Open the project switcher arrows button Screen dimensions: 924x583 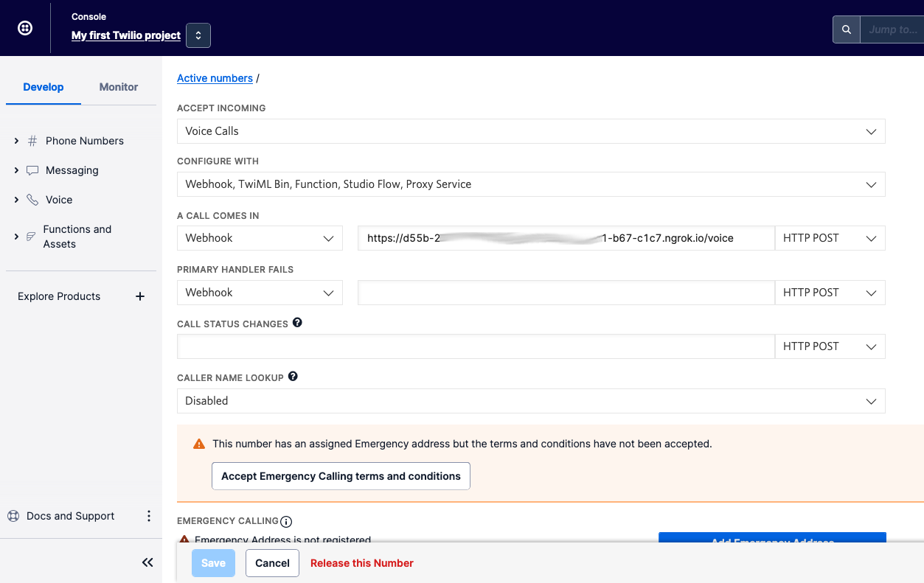(198, 35)
